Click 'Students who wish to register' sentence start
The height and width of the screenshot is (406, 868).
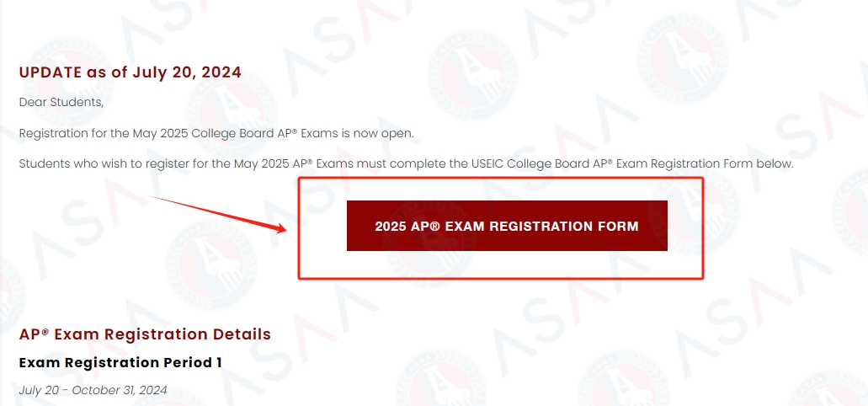pyautogui.click(x=91, y=164)
